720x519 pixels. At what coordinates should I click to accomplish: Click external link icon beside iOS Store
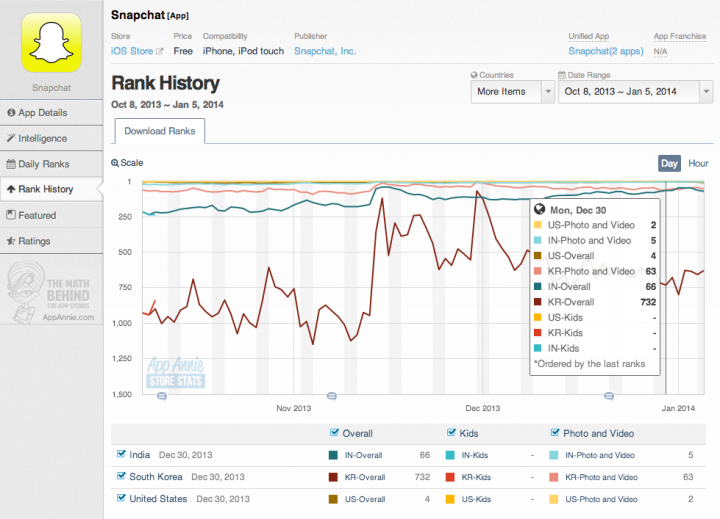click(159, 51)
